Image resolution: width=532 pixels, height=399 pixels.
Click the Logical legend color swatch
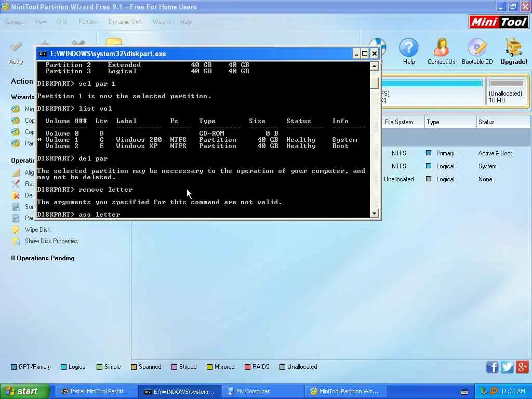pyautogui.click(x=63, y=367)
